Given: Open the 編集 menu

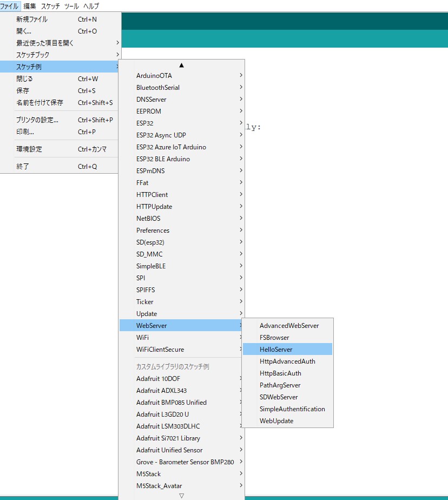Looking at the screenshot, I should pyautogui.click(x=30, y=6).
